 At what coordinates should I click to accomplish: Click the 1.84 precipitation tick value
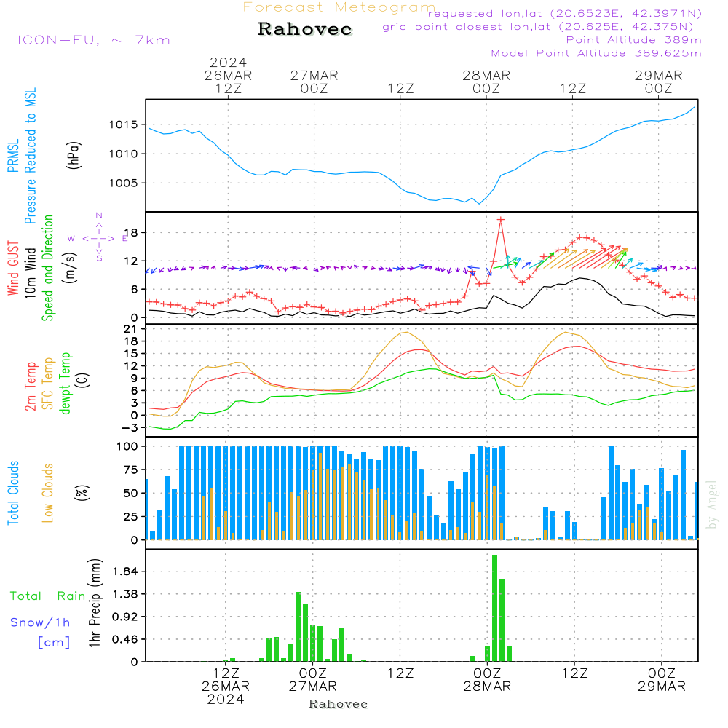click(125, 571)
